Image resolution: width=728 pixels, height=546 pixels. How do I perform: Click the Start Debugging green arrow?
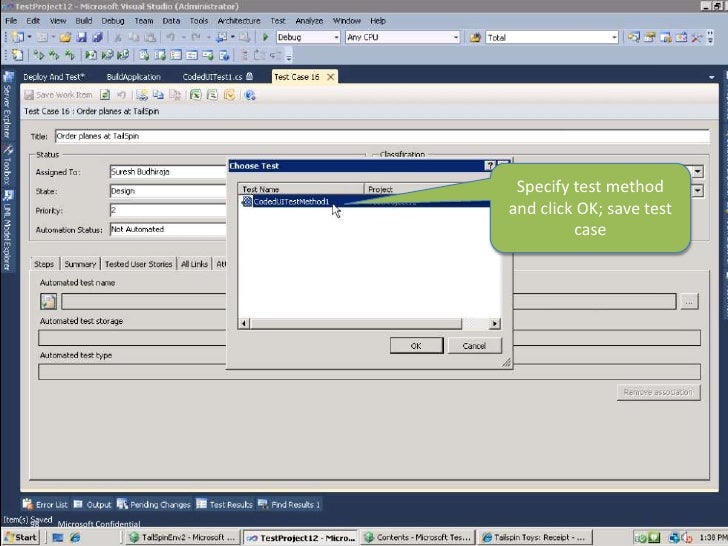pyautogui.click(x=266, y=37)
